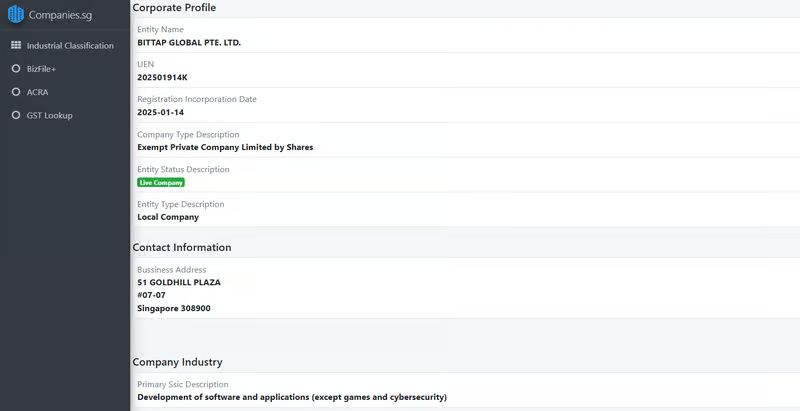Screen dimensions: 800x411
Task: Open the GST Lookup page
Action: tap(49, 115)
